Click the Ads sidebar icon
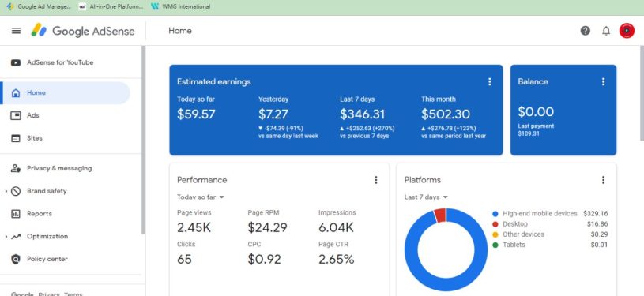 tap(16, 116)
